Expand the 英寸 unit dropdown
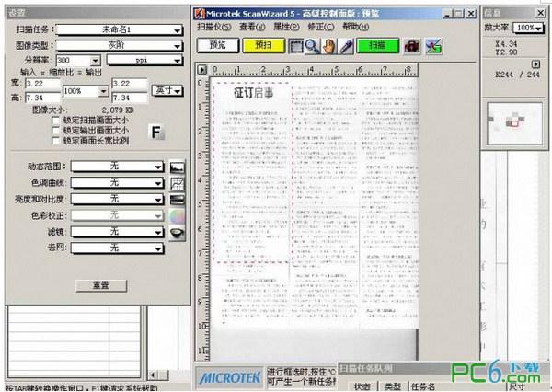 pyautogui.click(x=167, y=91)
